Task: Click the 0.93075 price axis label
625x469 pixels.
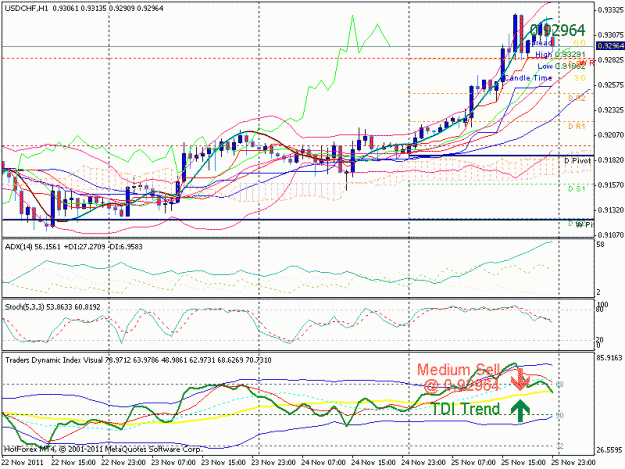Action: tap(610, 35)
